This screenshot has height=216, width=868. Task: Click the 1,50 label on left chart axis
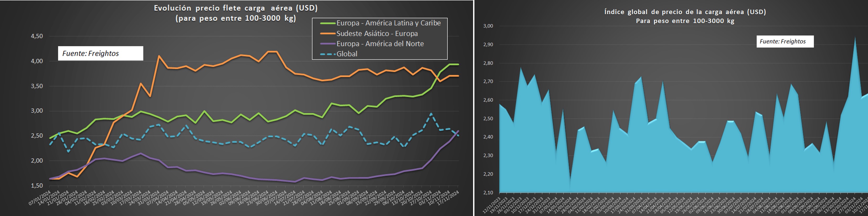(x=37, y=186)
